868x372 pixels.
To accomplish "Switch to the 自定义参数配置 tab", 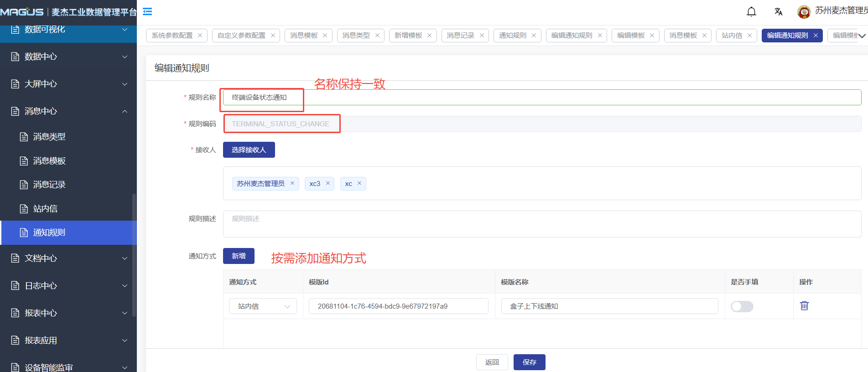I will pyautogui.click(x=241, y=36).
